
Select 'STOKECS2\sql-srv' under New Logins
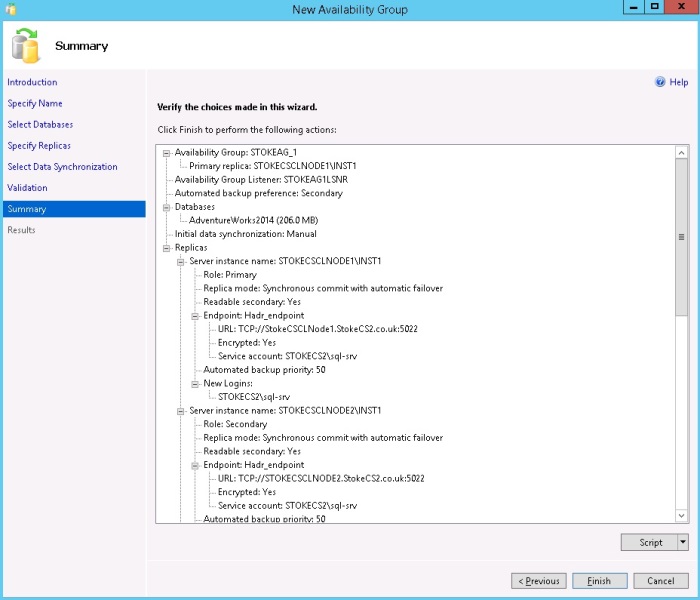point(254,397)
